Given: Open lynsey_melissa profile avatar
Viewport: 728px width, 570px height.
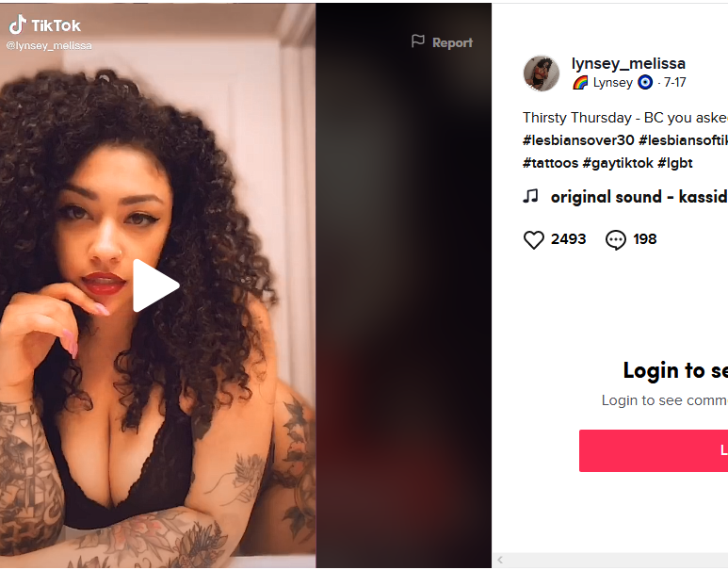Looking at the screenshot, I should pyautogui.click(x=542, y=73).
